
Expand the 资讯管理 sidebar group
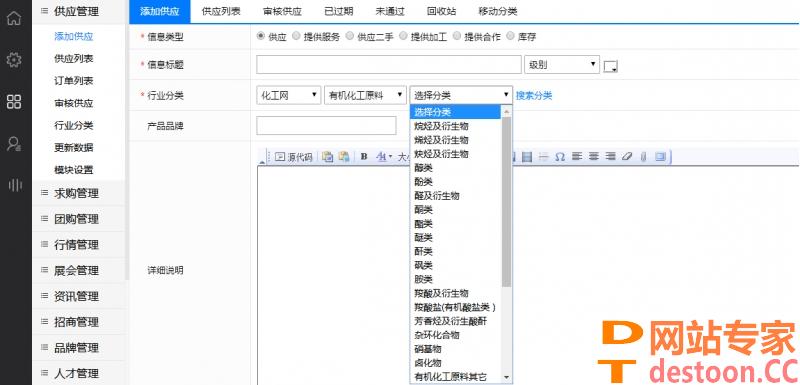pos(78,296)
